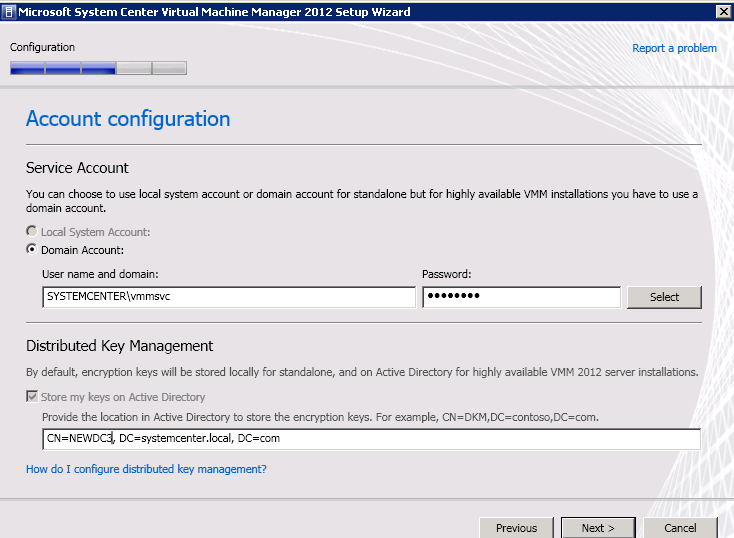Close the VMM Setup Wizard window
The height and width of the screenshot is (538, 734).
(x=724, y=11)
